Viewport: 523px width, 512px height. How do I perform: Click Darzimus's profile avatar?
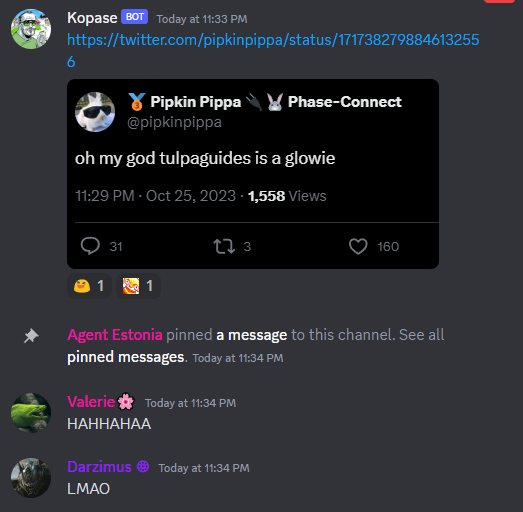tap(31, 478)
